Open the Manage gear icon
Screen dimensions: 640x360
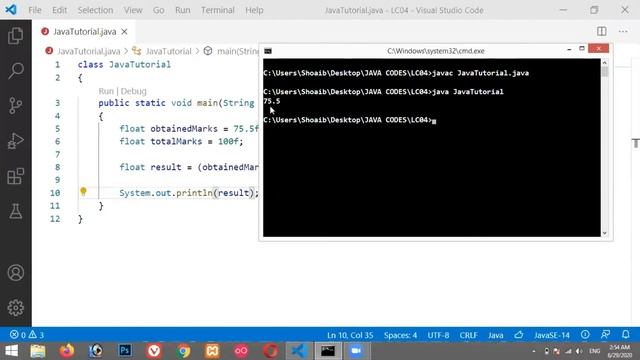[16, 308]
